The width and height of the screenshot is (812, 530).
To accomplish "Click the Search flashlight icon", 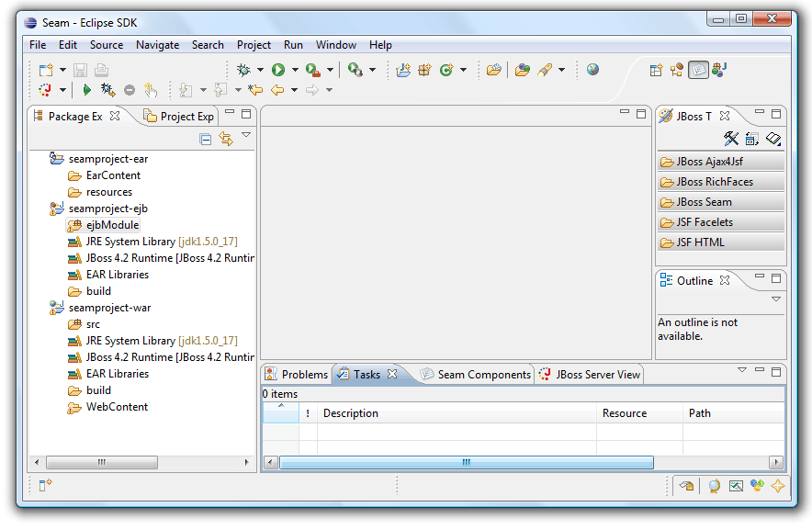I will point(545,70).
